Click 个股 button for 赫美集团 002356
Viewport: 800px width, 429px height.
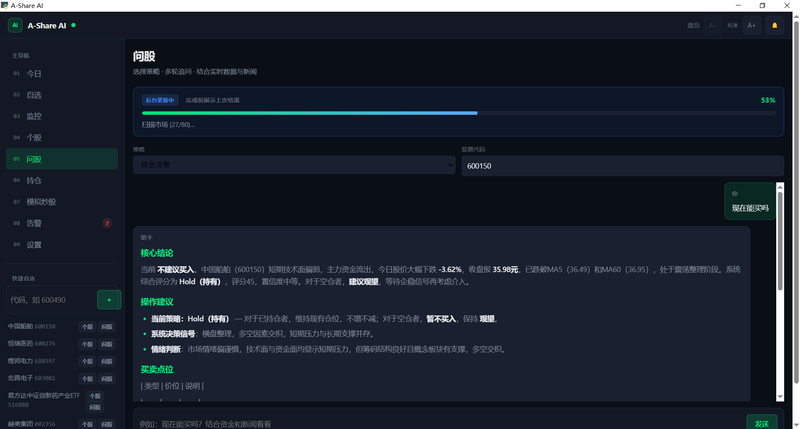tap(87, 424)
